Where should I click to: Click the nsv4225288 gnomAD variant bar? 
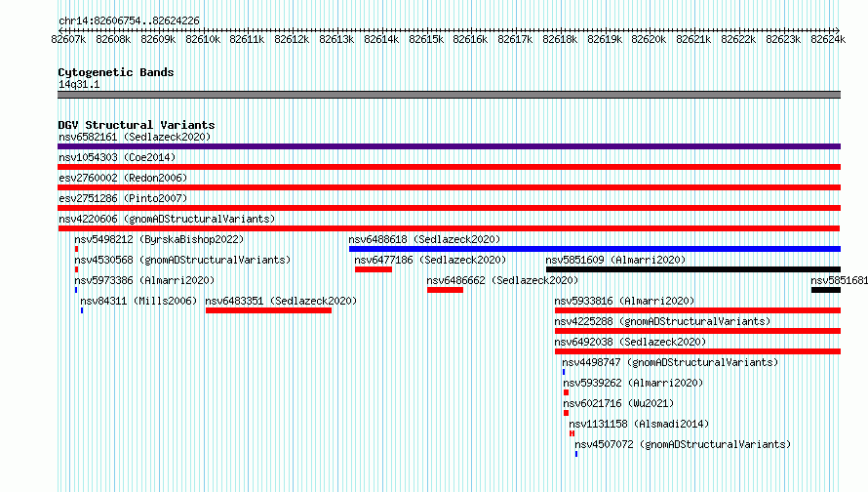697,331
